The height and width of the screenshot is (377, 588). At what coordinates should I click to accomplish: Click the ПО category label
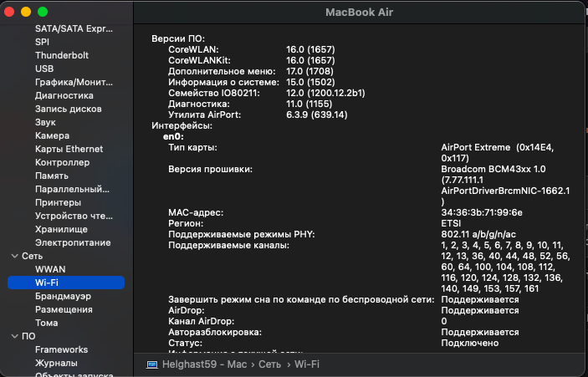[x=28, y=336]
